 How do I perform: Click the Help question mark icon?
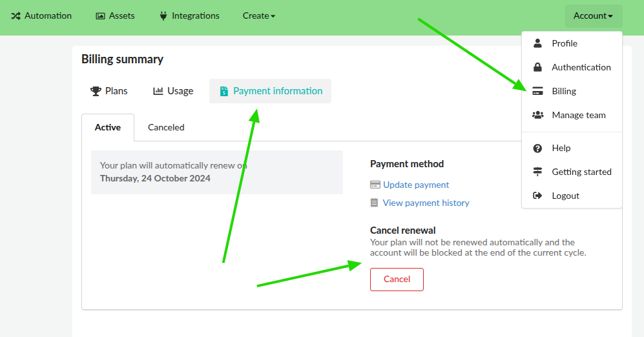point(537,148)
